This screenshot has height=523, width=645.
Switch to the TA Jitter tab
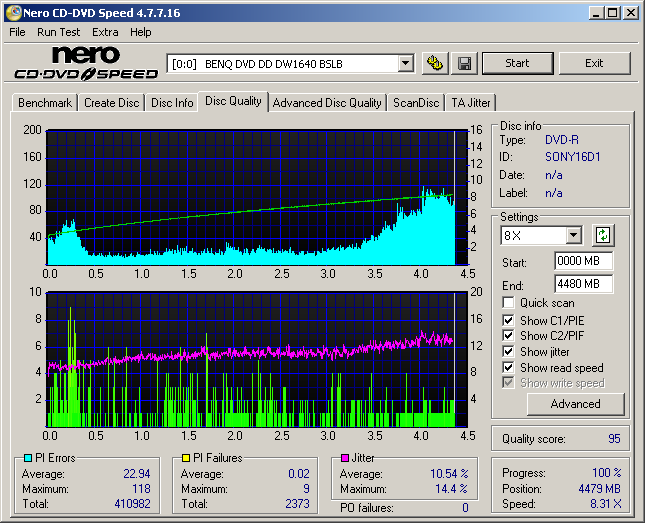point(470,103)
